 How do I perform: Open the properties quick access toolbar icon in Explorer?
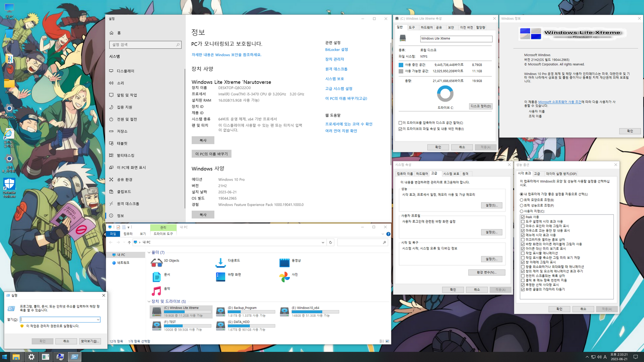118,227
